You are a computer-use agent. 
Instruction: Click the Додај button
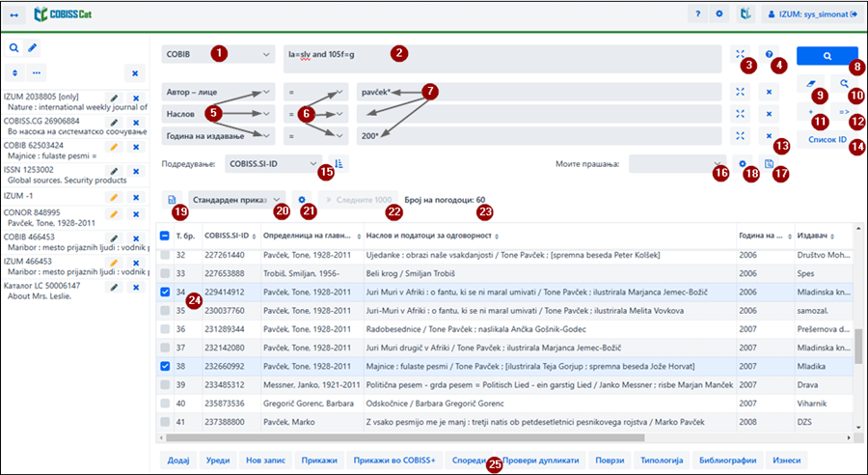(x=178, y=460)
